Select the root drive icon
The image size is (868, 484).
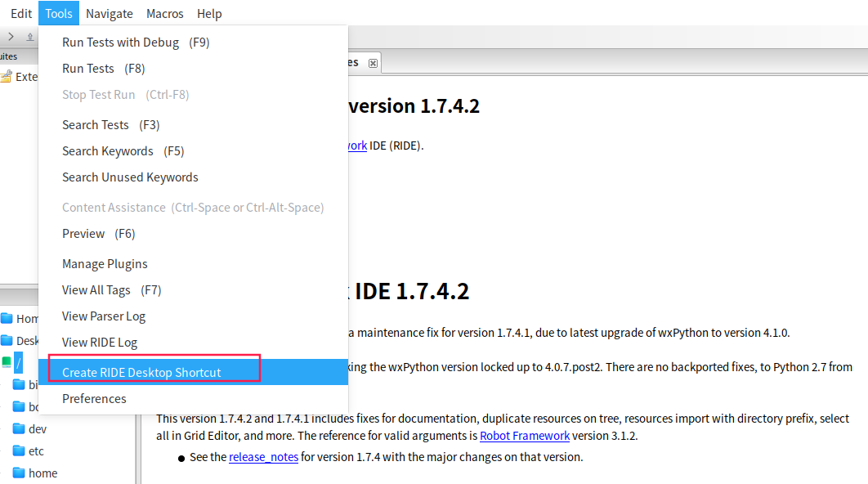point(7,362)
